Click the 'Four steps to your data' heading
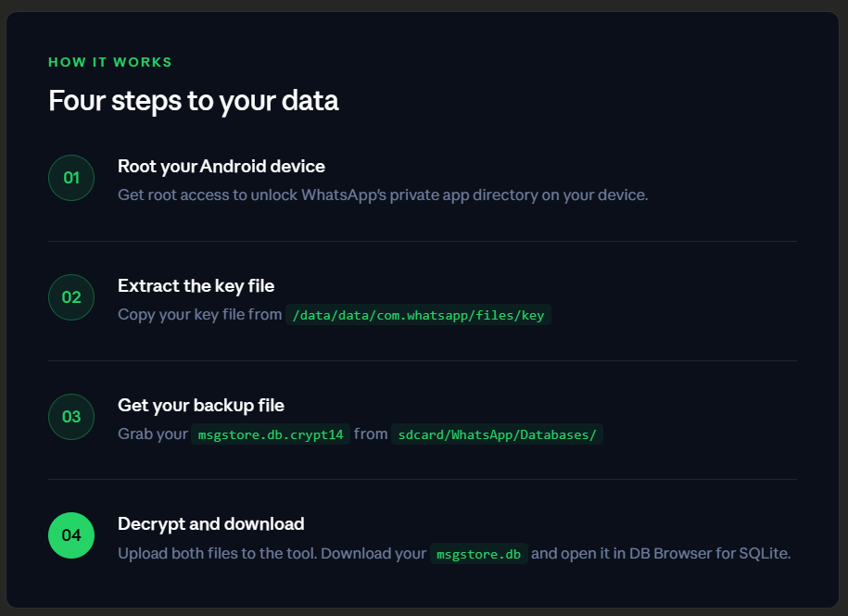Viewport: 848px width, 616px height. tap(194, 101)
